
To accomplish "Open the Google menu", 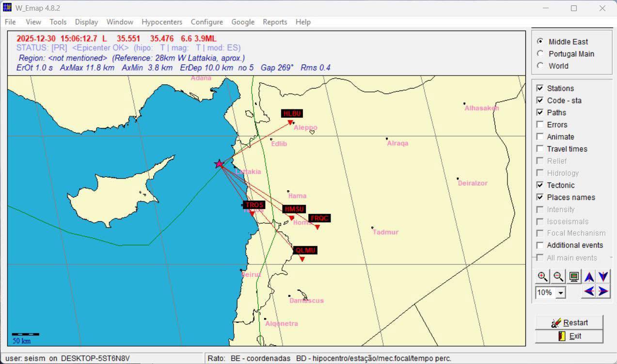I will point(243,22).
